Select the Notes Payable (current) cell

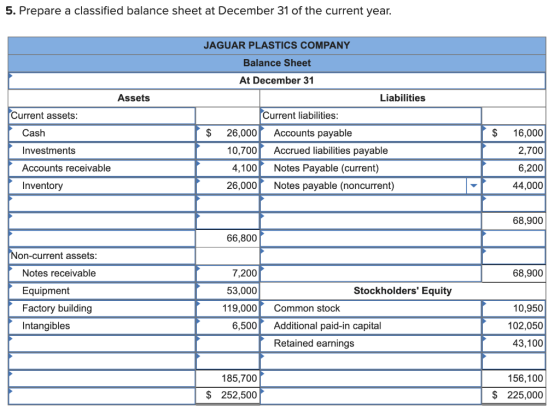pyautogui.click(x=371, y=168)
